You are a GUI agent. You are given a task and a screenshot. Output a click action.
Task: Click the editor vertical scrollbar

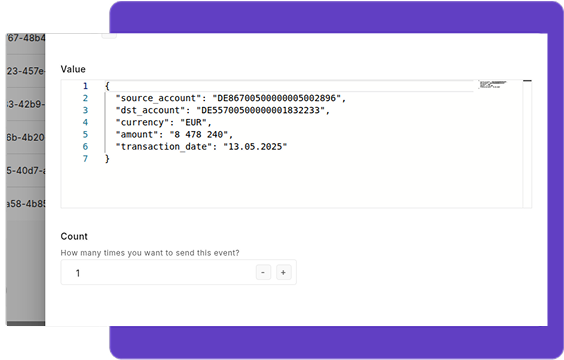(x=527, y=144)
